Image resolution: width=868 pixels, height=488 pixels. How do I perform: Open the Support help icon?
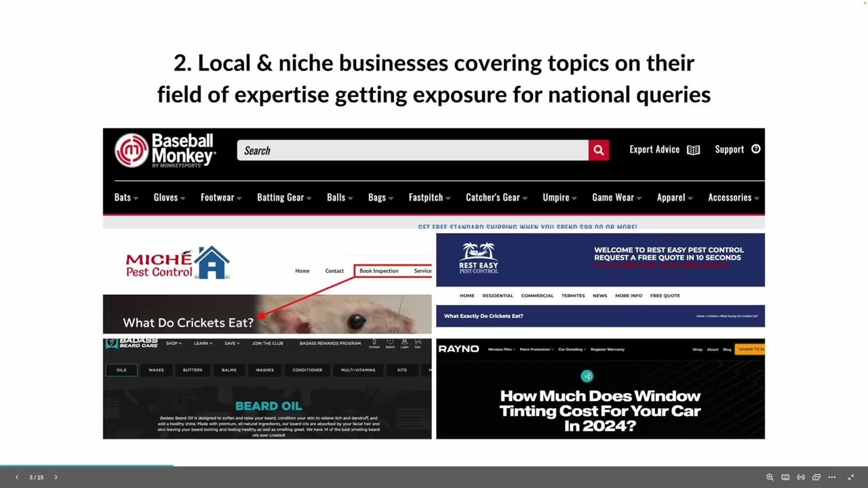(x=755, y=149)
